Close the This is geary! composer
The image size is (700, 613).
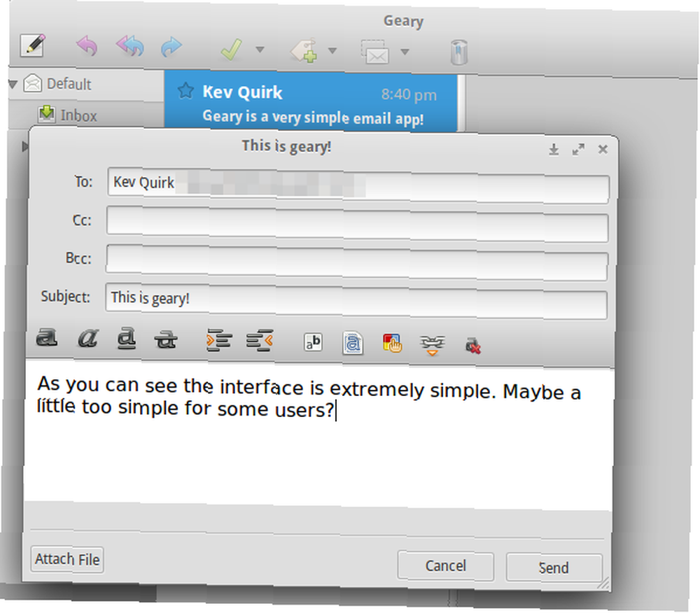pos(603,150)
